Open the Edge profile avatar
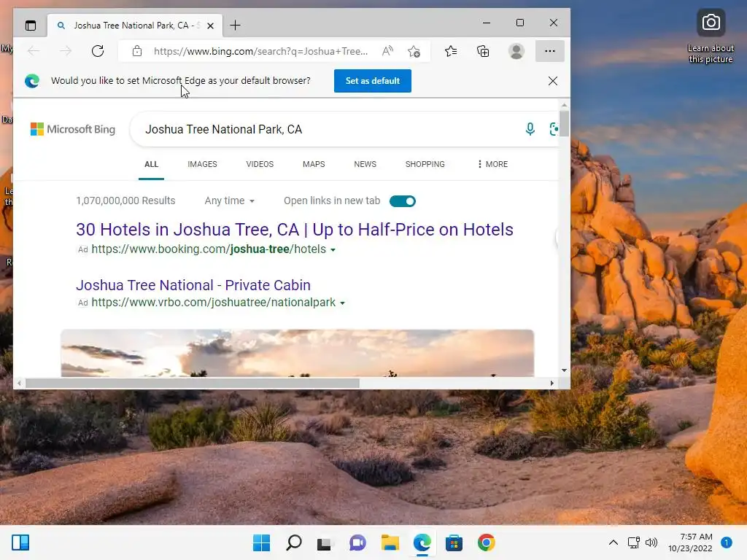This screenshot has width=747, height=560. (516, 51)
